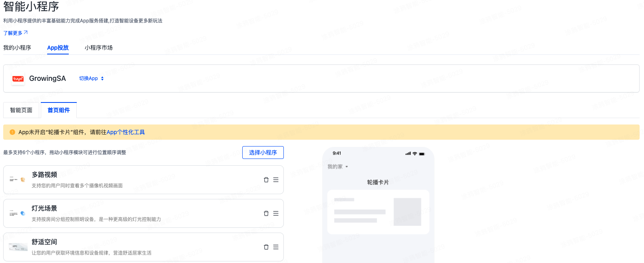This screenshot has width=644, height=263.
Task: Click the Tuya app logo icon
Action: tap(18, 79)
